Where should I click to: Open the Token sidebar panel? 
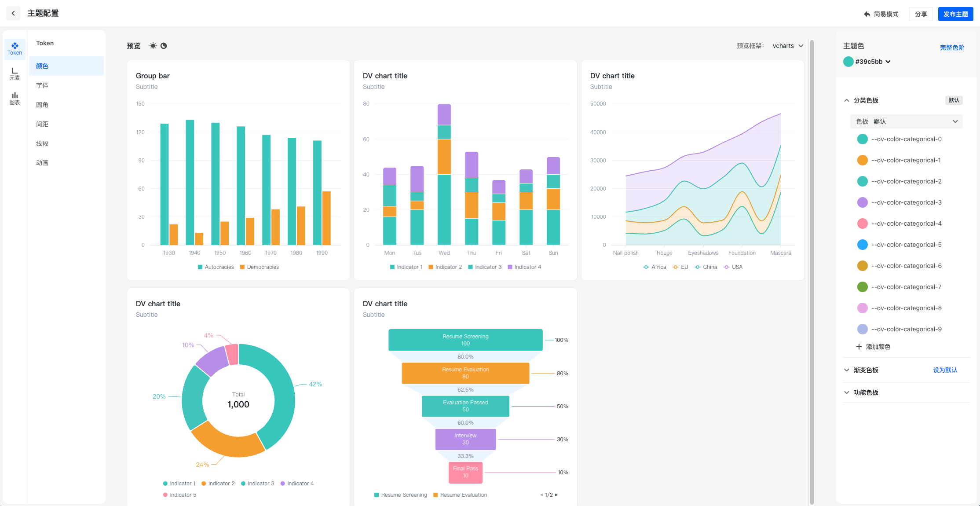click(15, 48)
